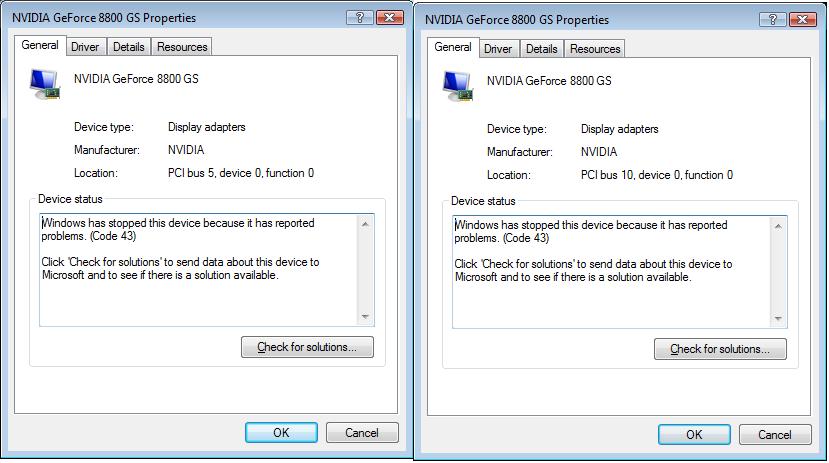Open Resources tab in left properties window
Viewport: 829px width, 463px height.
point(182,47)
